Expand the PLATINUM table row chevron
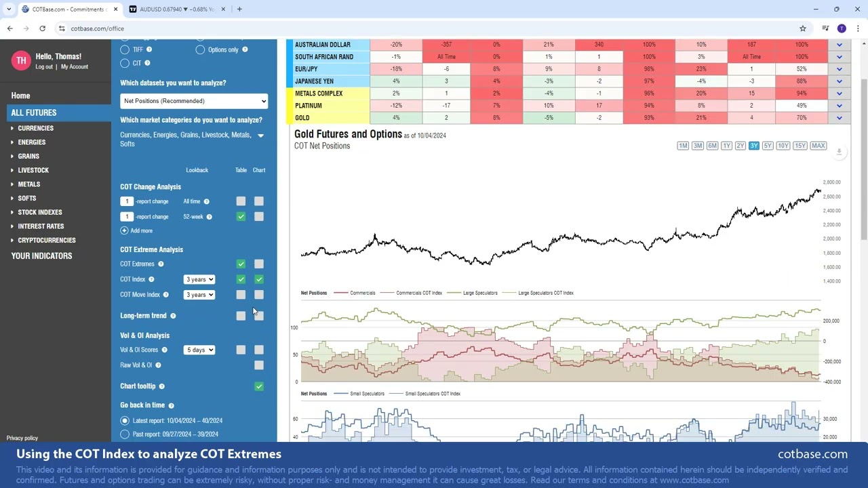 (x=839, y=106)
